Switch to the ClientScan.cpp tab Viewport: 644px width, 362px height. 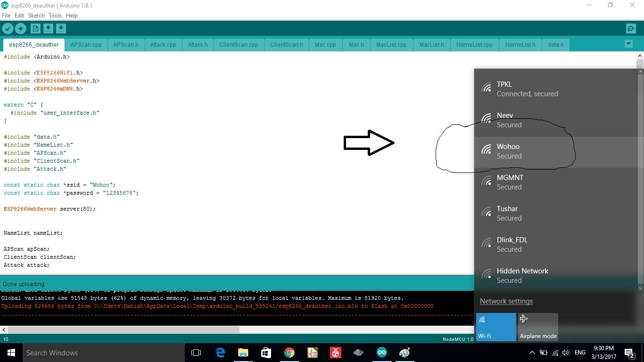click(239, 45)
